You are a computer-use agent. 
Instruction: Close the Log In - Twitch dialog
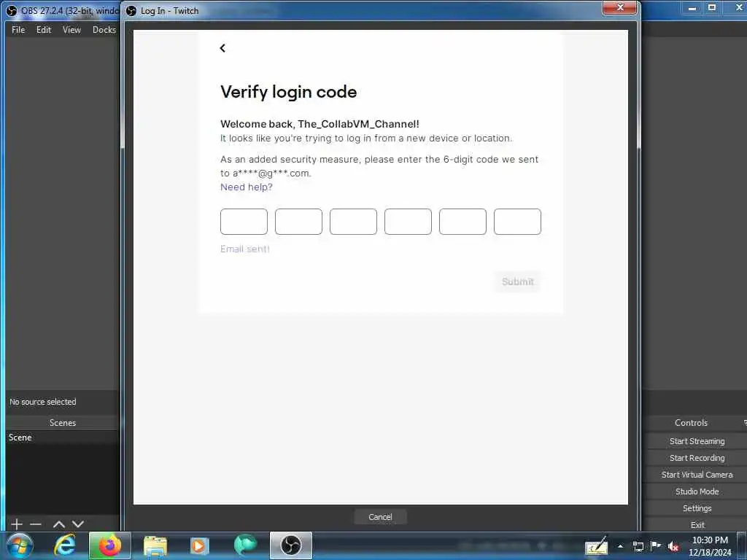tap(620, 7)
